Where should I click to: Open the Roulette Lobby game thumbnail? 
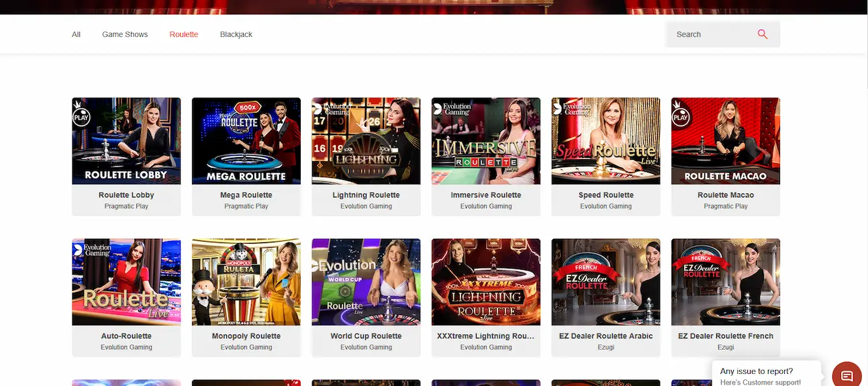(x=126, y=141)
